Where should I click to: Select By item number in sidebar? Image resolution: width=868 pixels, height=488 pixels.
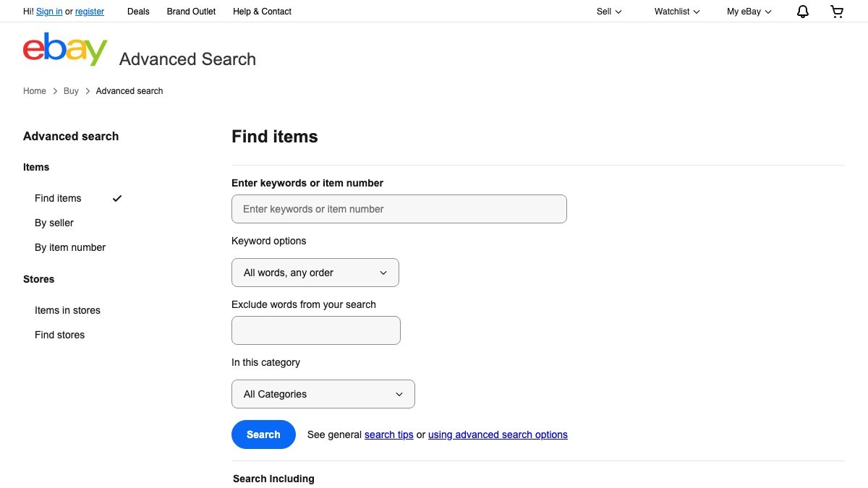(x=70, y=247)
